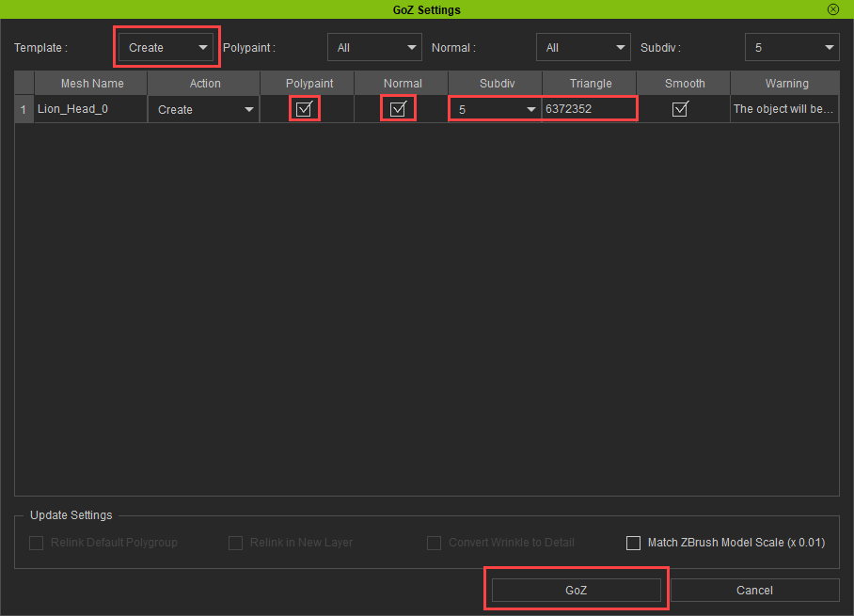Open the Template dropdown set to Create
Viewport: 854px width, 616px height.
point(167,48)
